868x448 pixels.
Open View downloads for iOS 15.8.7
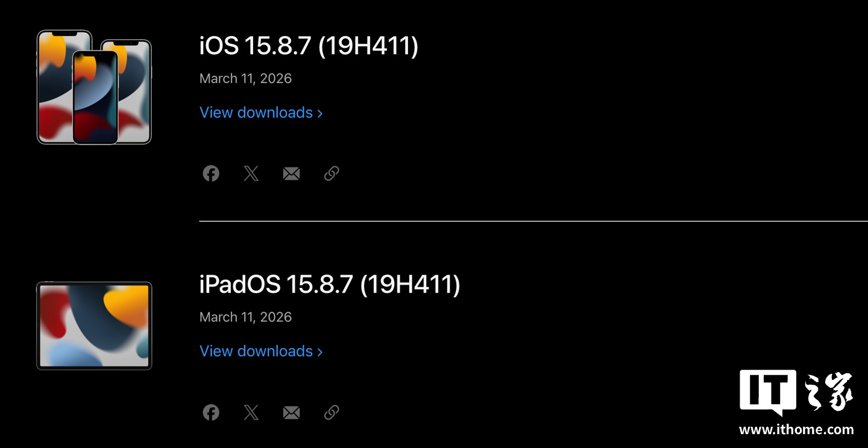pos(256,113)
